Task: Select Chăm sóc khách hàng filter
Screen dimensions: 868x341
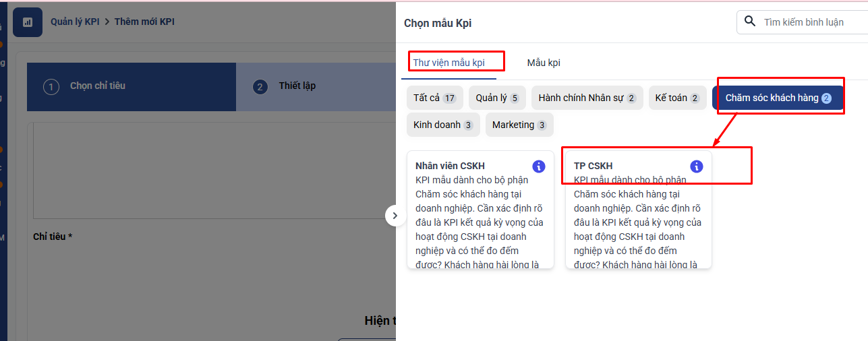Action: (778, 98)
